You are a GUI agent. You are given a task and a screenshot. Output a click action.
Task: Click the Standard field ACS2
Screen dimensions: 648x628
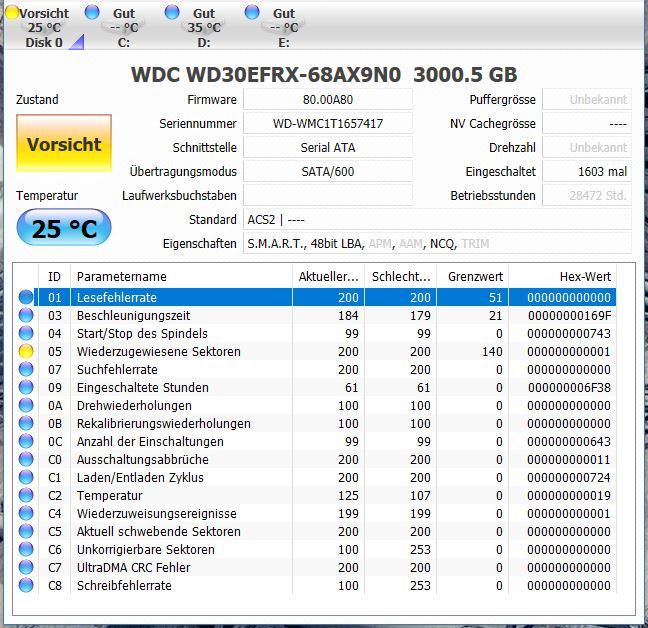coord(437,219)
